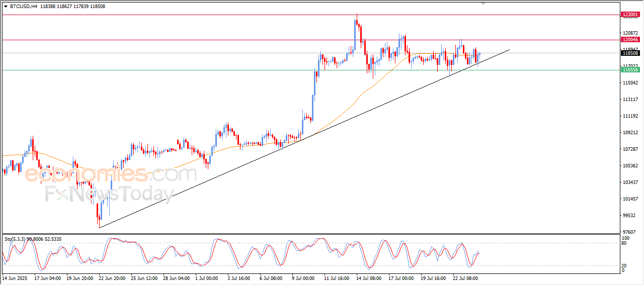Click the 19 Jul 16:00 time label
The image size is (644, 285).
(x=434, y=277)
